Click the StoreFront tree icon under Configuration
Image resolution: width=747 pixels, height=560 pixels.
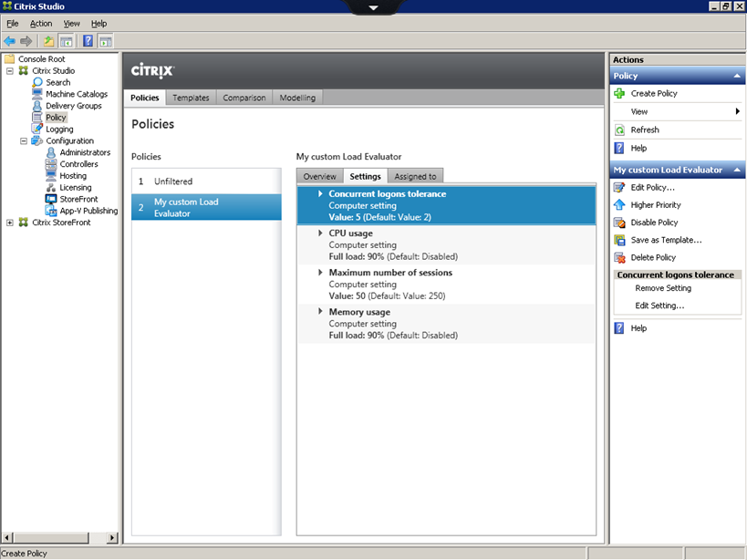(51, 199)
